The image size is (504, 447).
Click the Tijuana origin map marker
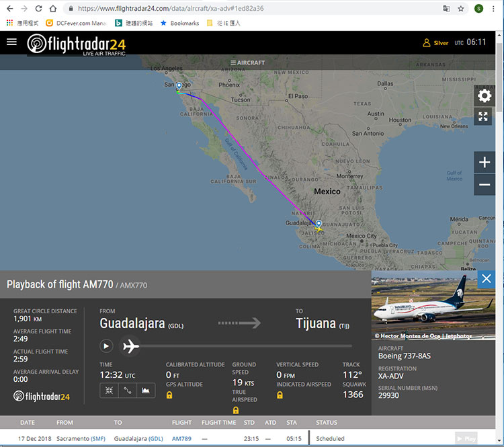coord(179,86)
